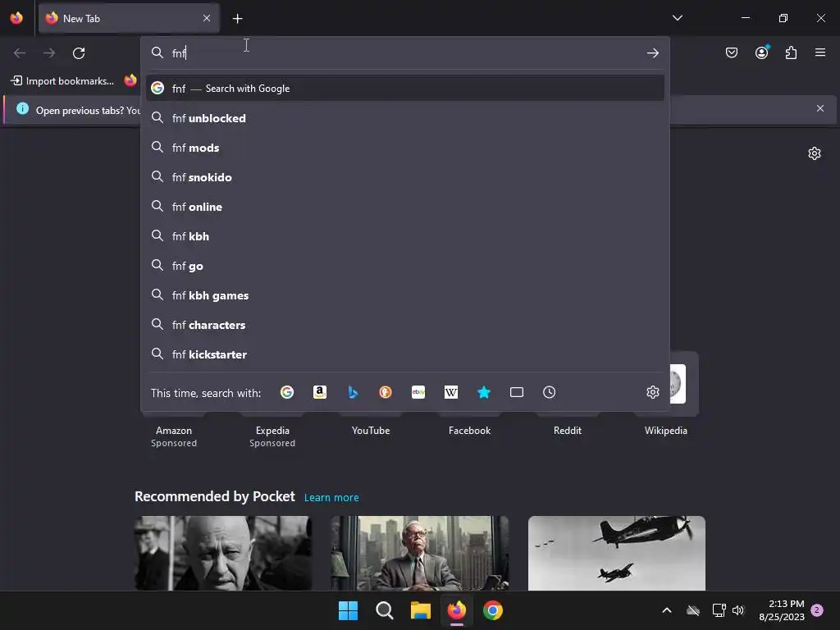Image resolution: width=840 pixels, height=630 pixels.
Task: Open the Amazon sponsored shortcut
Action: point(174,430)
